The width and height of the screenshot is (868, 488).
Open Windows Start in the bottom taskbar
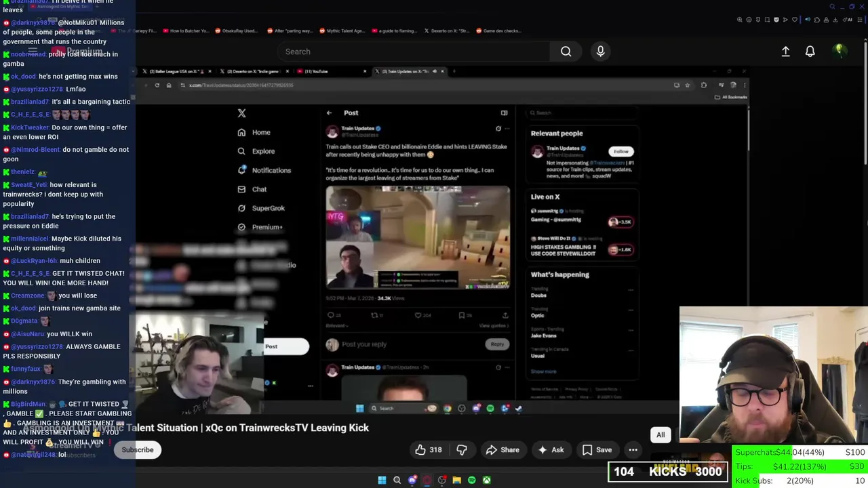point(382,481)
